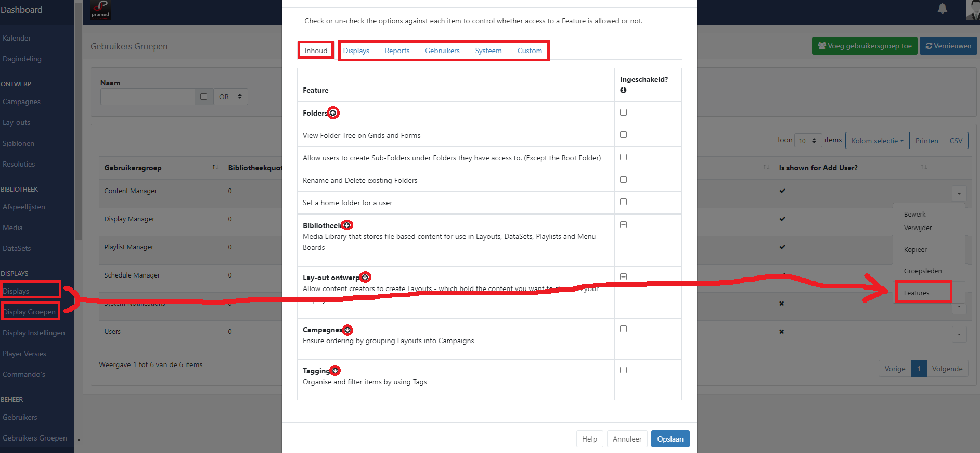980x453 pixels.
Task: Expand the Bibliotheek feature group arrow
Action: (347, 225)
